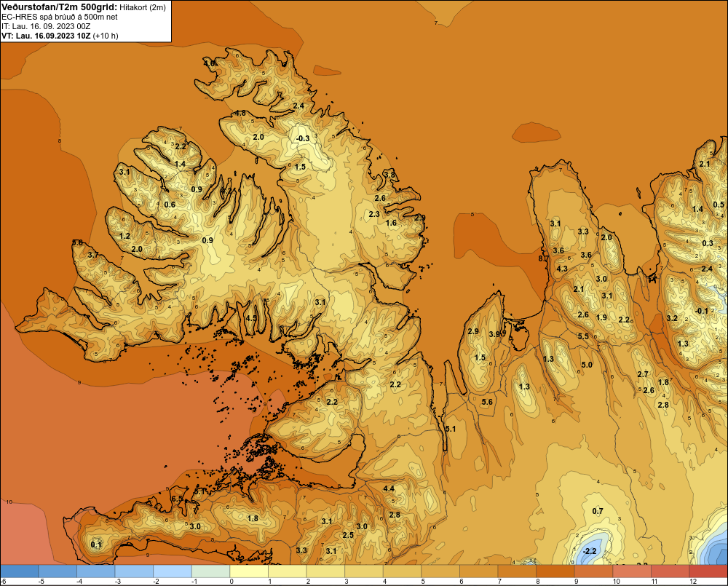The image size is (728, 586).
Task: Click the '12' legend scale label
Action: (x=693, y=582)
